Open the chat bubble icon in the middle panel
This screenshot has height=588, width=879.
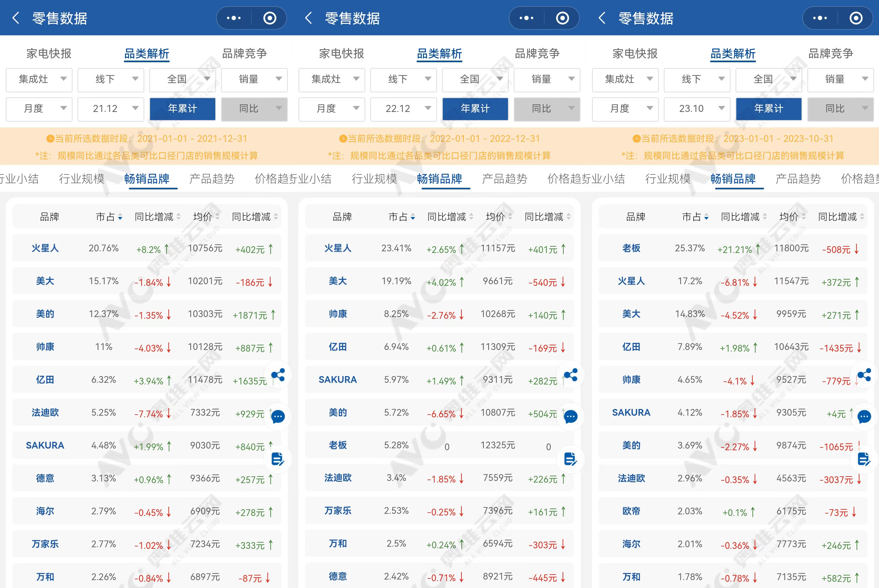tap(571, 417)
